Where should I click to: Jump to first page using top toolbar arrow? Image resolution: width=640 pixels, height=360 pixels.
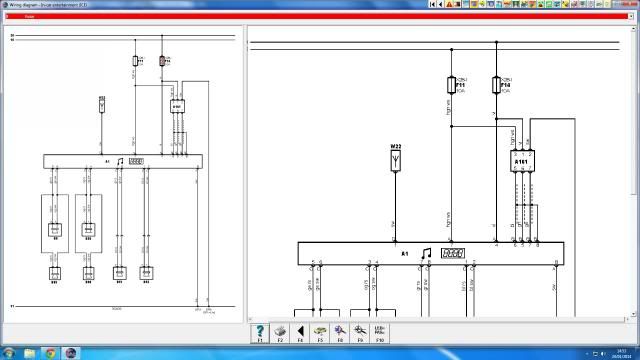click(433, 4)
